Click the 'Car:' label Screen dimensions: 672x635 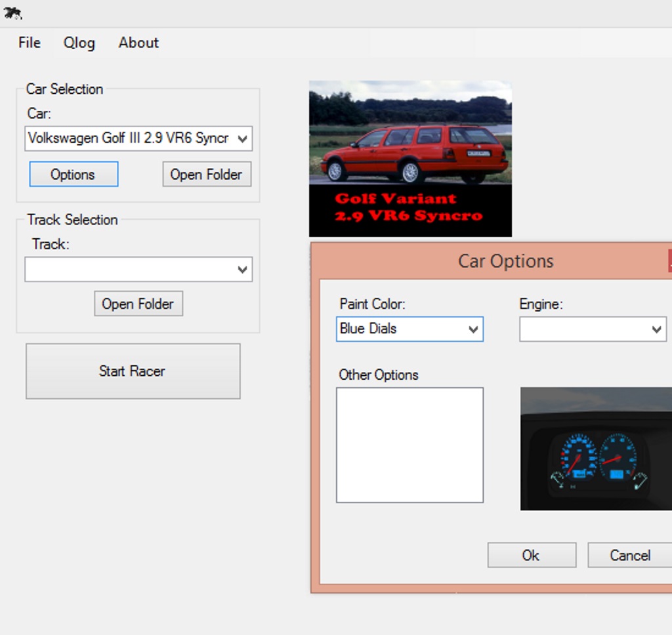click(x=39, y=113)
